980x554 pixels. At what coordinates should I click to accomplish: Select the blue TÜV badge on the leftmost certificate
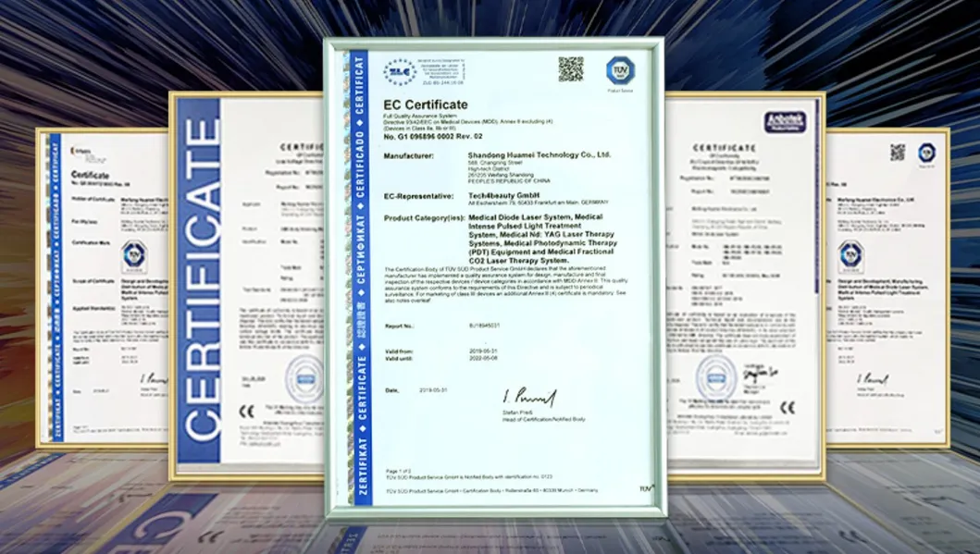click(x=133, y=256)
